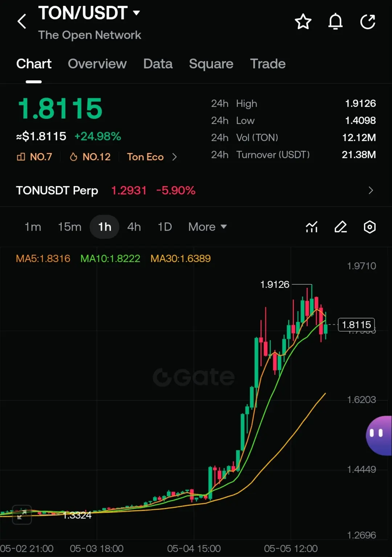Viewport: 392px width, 557px height.
Task: Tap the NO.7 ranking badge
Action: point(35,157)
